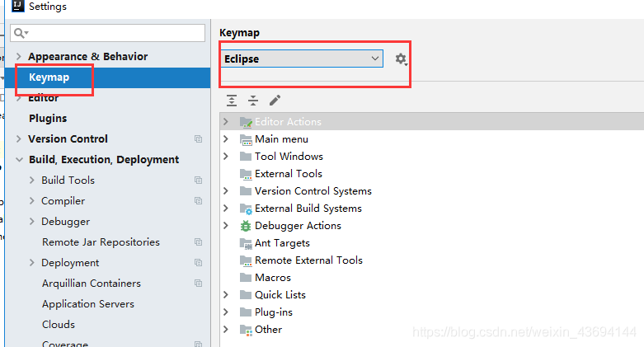The width and height of the screenshot is (644, 347).
Task: Select the Remote External Tools row
Action: pos(431,260)
